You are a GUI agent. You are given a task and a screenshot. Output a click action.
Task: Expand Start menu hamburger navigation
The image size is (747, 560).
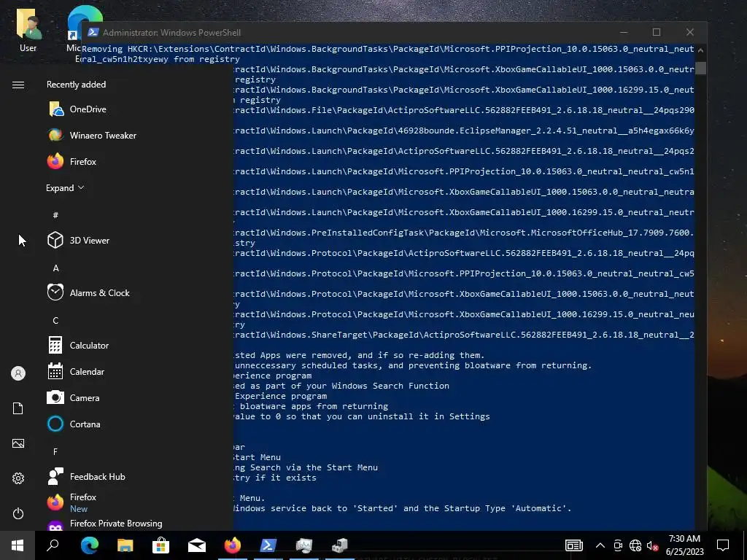[18, 85]
